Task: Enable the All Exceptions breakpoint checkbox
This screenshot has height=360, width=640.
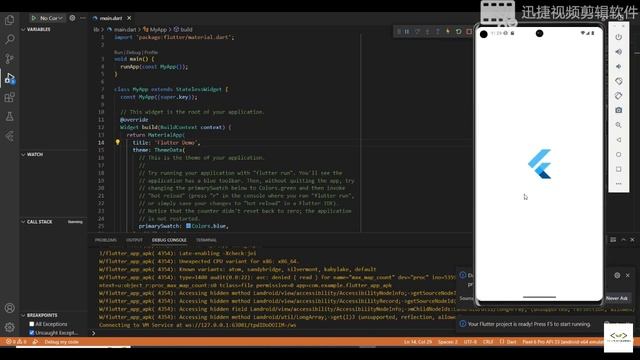Action: point(31,324)
